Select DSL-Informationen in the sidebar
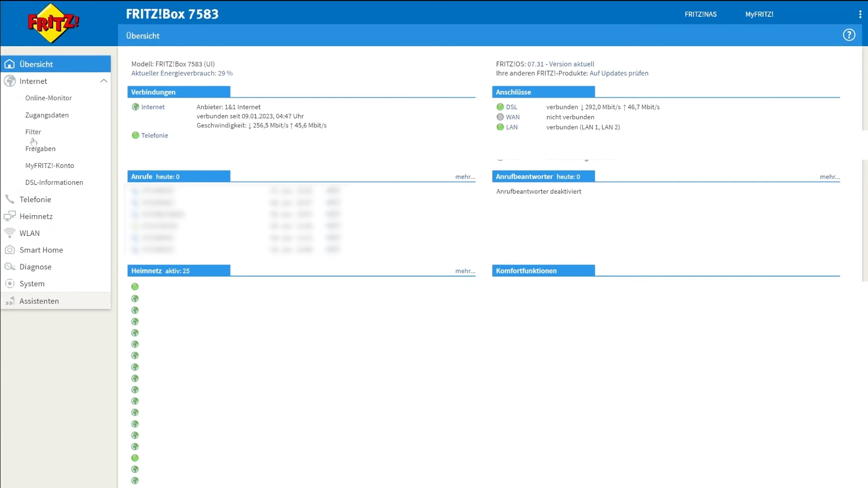 (x=54, y=183)
